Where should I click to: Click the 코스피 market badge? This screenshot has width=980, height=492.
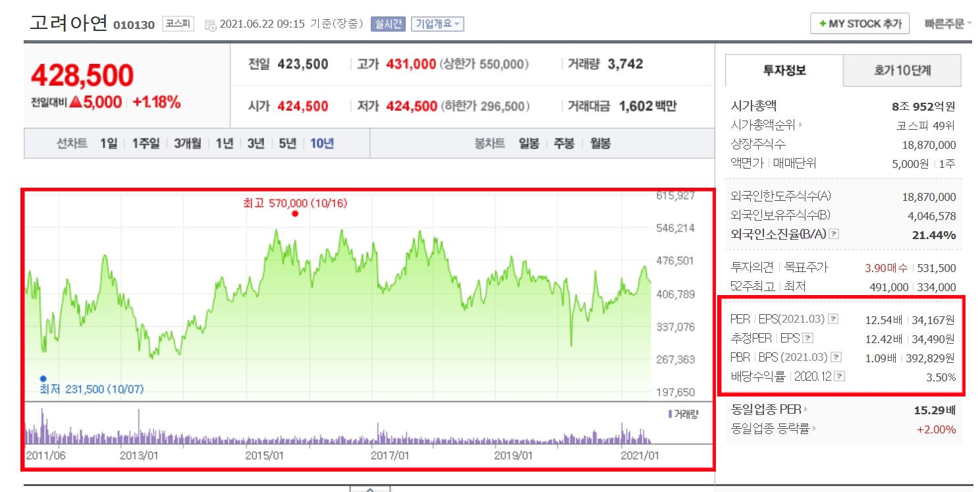point(178,24)
